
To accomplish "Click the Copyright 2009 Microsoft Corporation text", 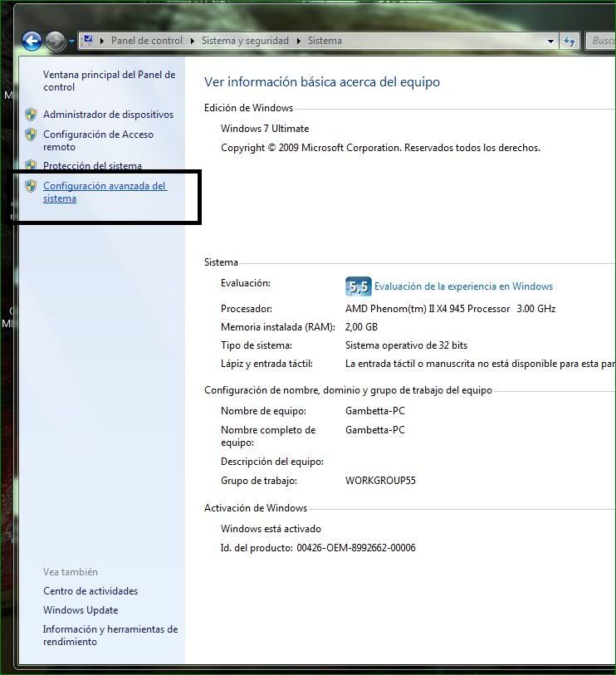I will (380, 148).
